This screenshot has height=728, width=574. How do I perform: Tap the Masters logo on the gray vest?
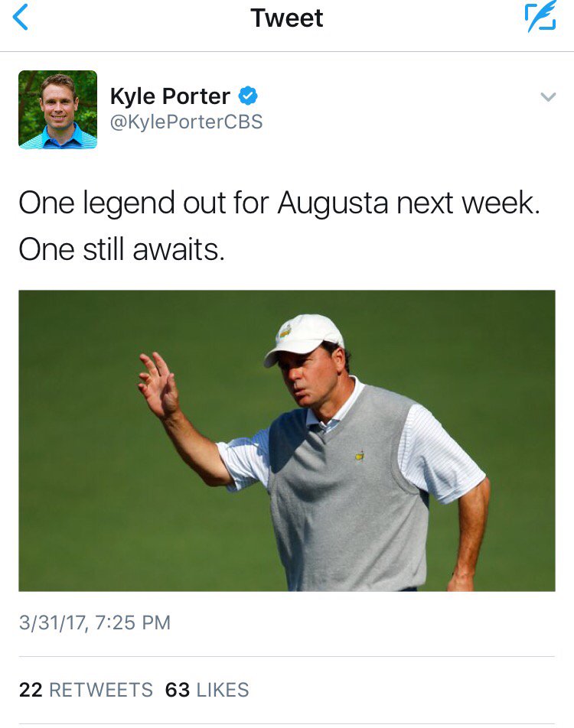(x=360, y=455)
